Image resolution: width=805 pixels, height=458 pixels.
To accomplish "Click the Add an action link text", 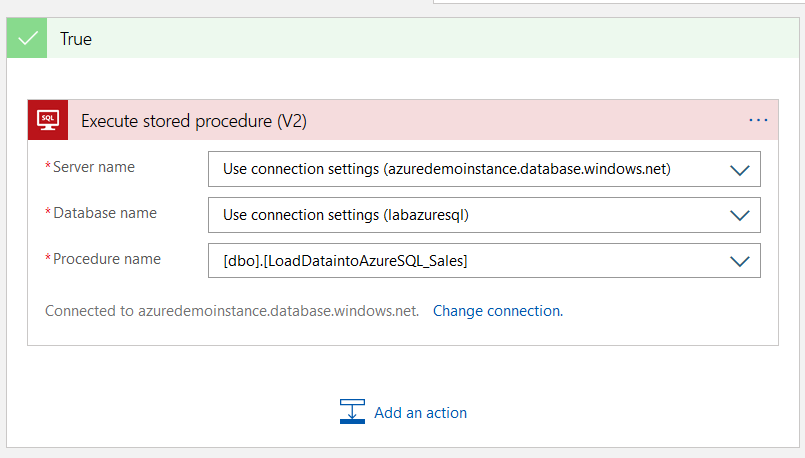I will (x=420, y=412).
